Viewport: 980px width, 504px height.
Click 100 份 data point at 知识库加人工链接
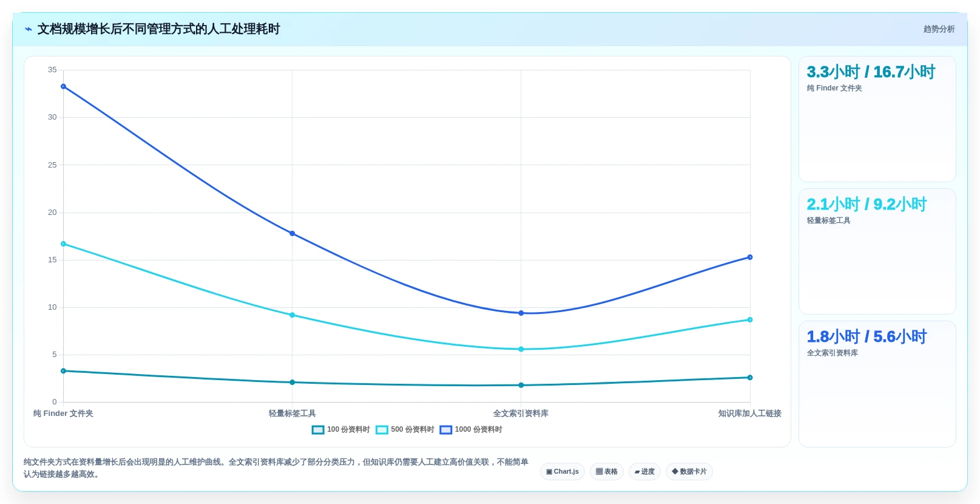[x=750, y=378]
